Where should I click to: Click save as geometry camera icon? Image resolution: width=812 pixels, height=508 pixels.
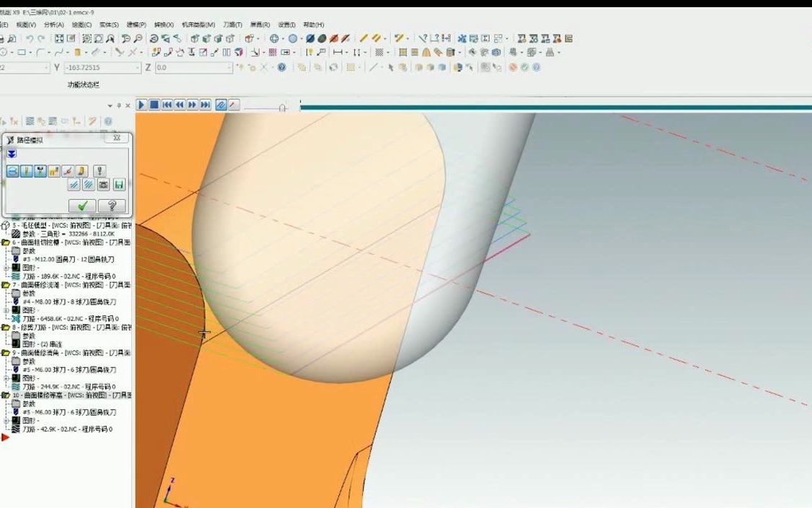[x=103, y=185]
